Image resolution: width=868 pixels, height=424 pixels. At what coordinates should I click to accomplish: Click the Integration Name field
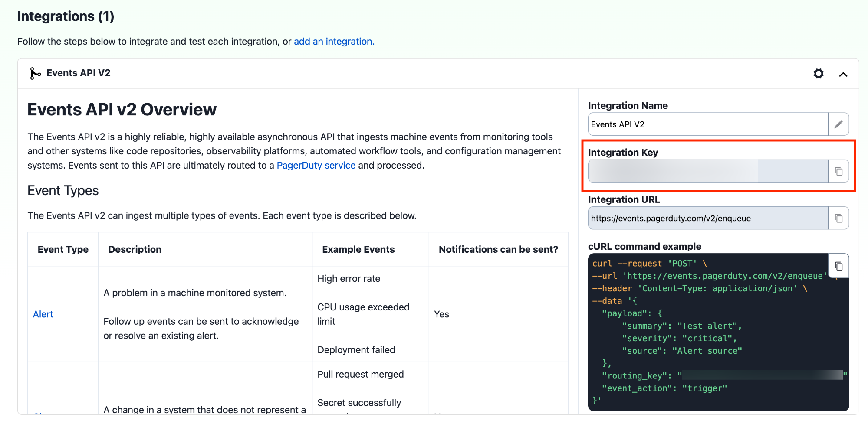[708, 124]
